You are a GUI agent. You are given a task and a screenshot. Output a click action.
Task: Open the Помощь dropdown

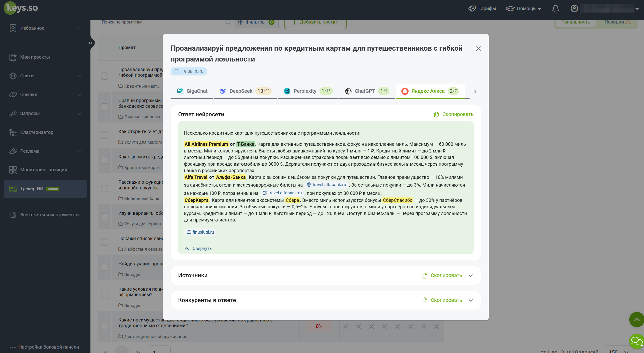(x=524, y=9)
